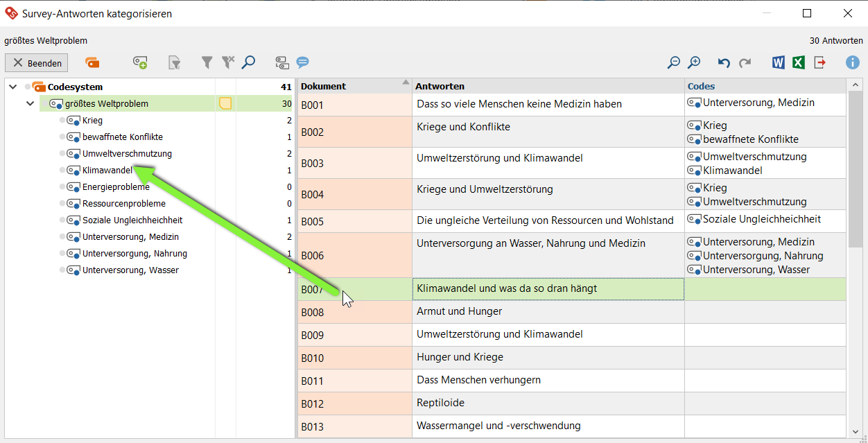The height and width of the screenshot is (443, 868).
Task: Click the Unterversorung, Medizin code tag in row B001
Action: [751, 103]
